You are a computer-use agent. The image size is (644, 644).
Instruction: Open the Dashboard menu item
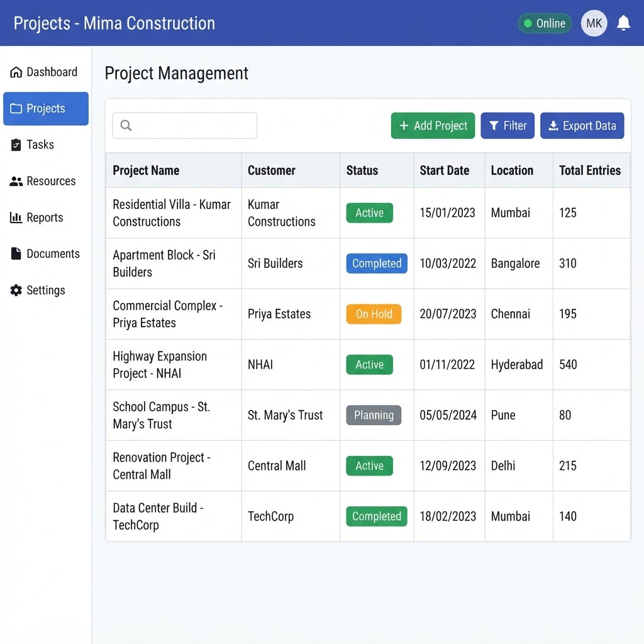click(45, 72)
